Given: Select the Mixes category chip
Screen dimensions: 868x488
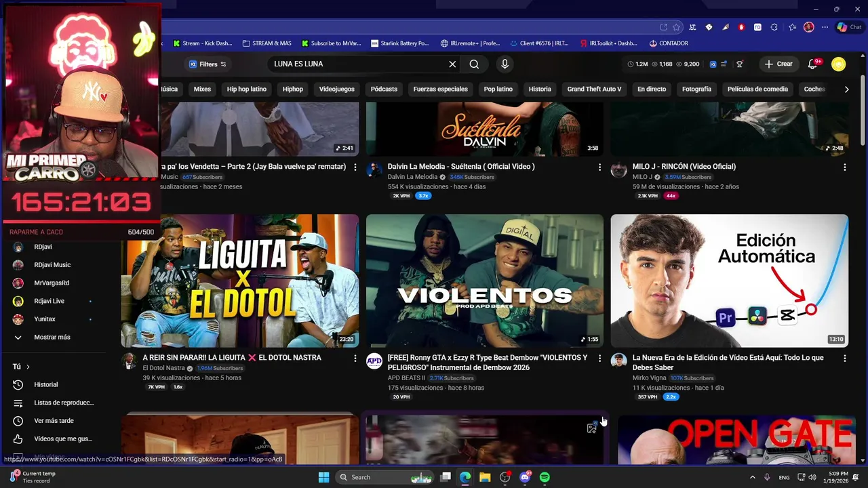Looking at the screenshot, I should tap(202, 89).
